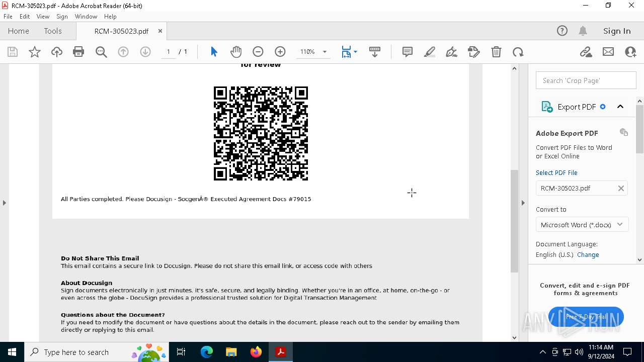Screen dimensions: 644x362
Task: Click the scrolling mode icon
Action: coord(375,52)
